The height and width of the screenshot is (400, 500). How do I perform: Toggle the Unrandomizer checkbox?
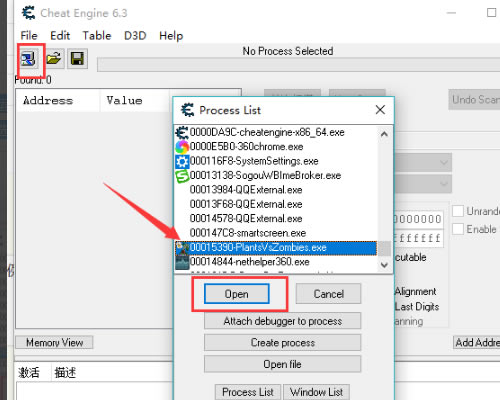pos(458,211)
